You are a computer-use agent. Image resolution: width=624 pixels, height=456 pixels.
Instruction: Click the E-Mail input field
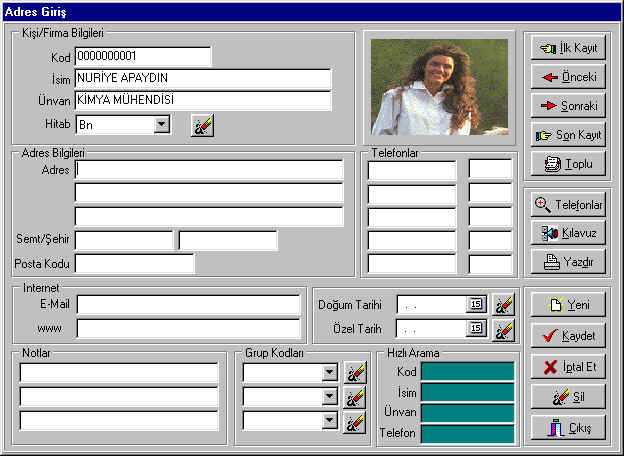[188, 304]
